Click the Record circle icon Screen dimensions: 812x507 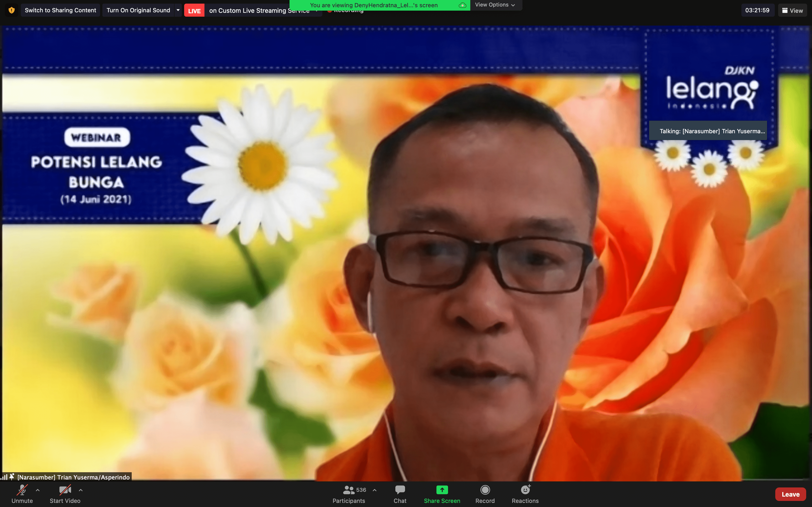pos(485,490)
